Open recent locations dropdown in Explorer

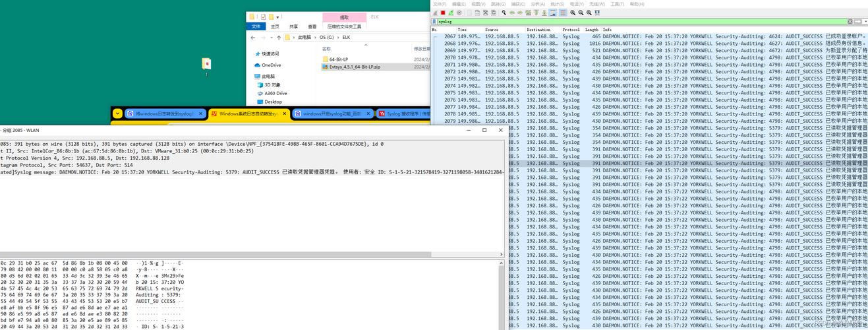[272, 38]
